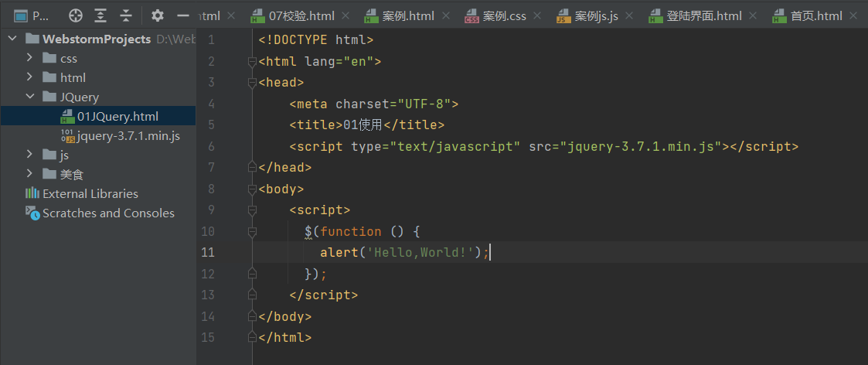Click the 登陆界面.html tab file icon
868x365 pixels.
coord(655,16)
